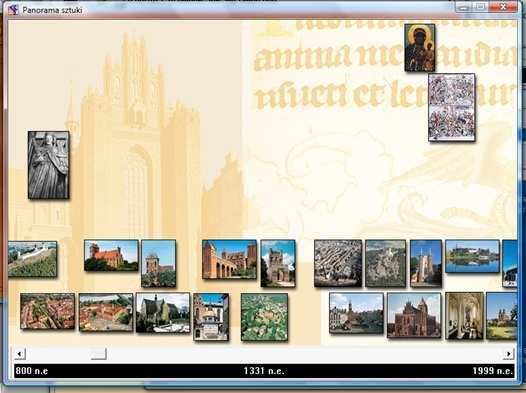Screen dimensions: 526x393
Task: Jump to the 1999 n.e. timeline end
Action: (492, 371)
